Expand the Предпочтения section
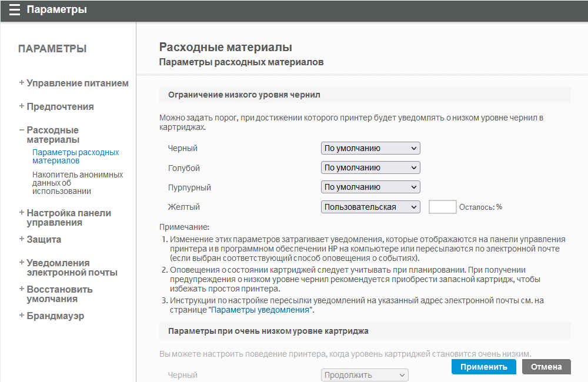Viewport: 588px width, 382px height. coord(60,107)
